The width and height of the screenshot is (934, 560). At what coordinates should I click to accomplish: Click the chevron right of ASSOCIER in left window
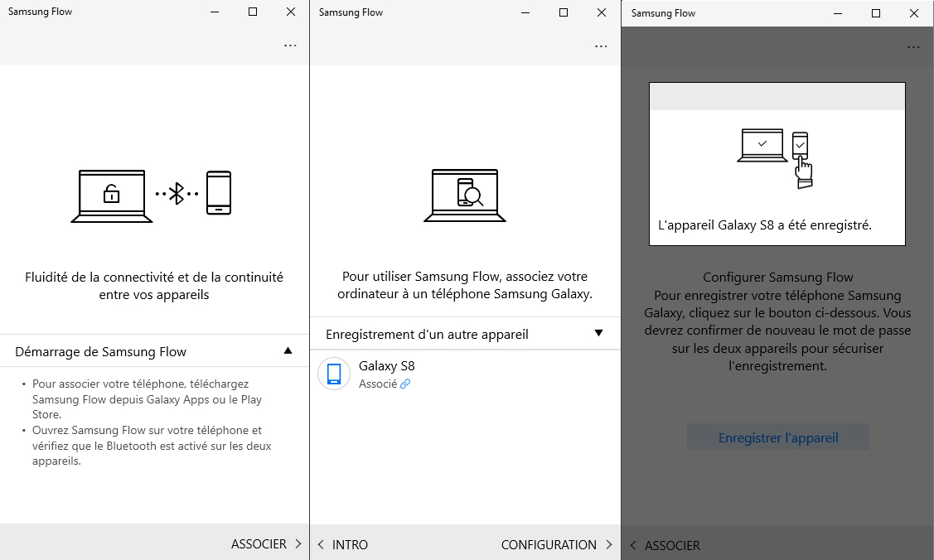(298, 544)
